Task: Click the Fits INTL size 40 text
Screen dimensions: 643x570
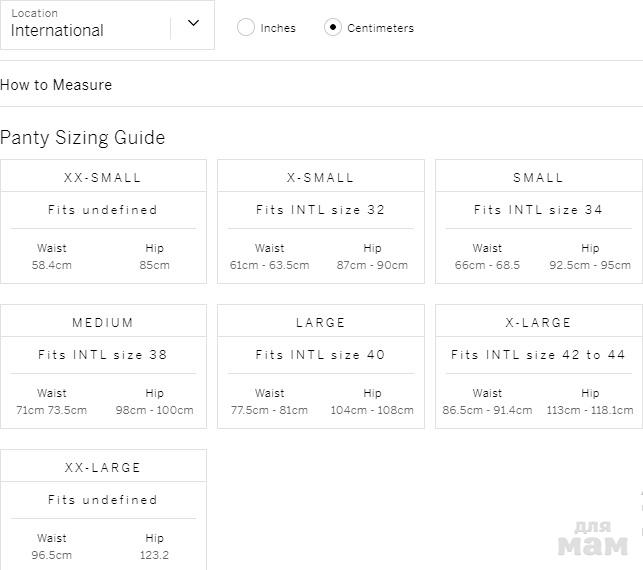Action: [320, 355]
